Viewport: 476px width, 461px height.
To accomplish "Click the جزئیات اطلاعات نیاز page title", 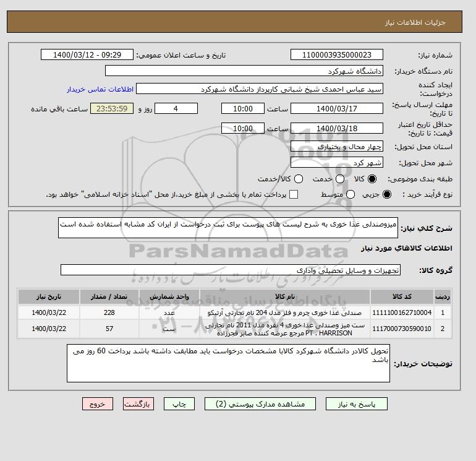I will coord(415,22).
